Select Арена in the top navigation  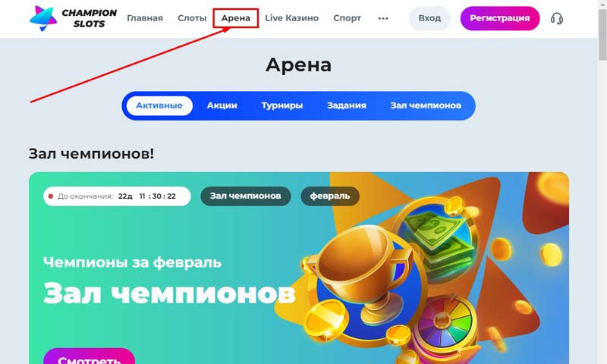[x=236, y=18]
